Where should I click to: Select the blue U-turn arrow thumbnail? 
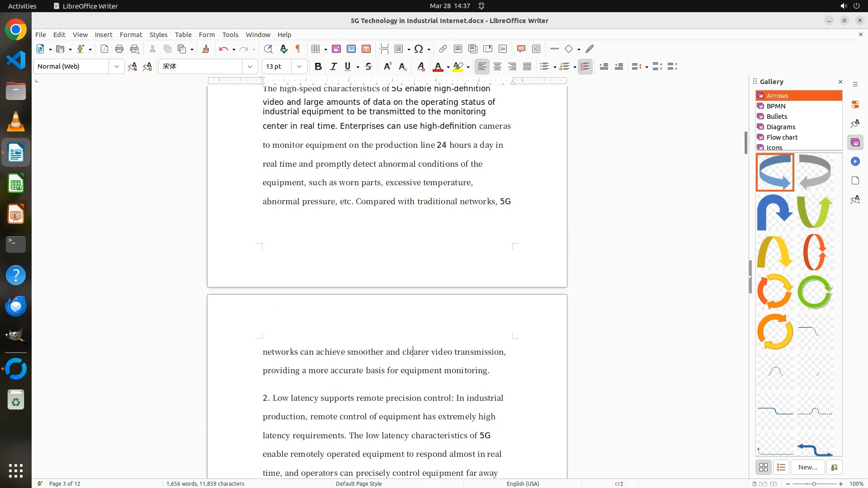pos(775,212)
